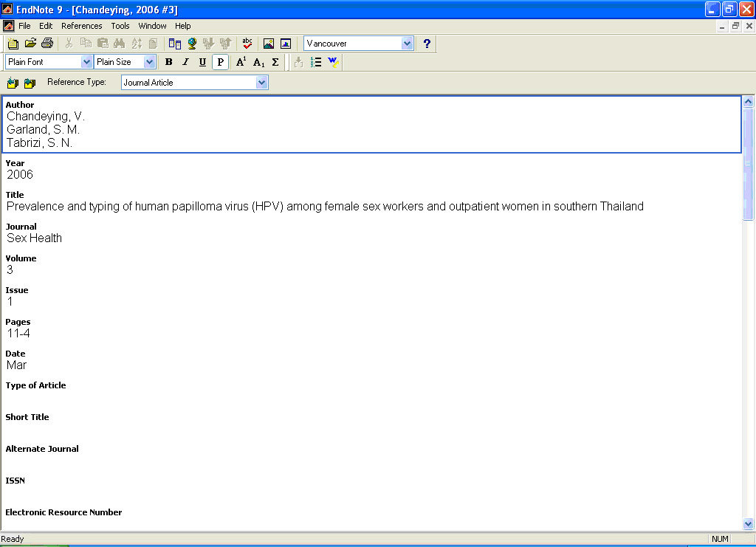The width and height of the screenshot is (756, 547).
Task: Click the blue question mark Help icon
Action: pos(427,44)
